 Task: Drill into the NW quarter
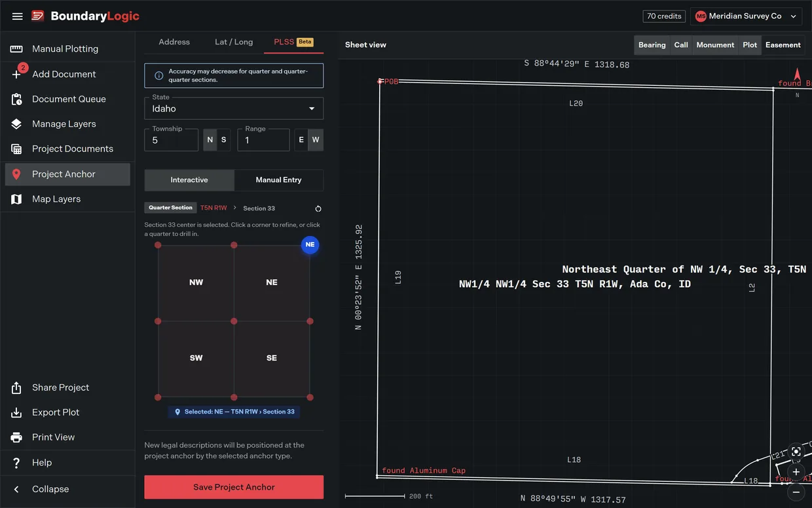[196, 283]
